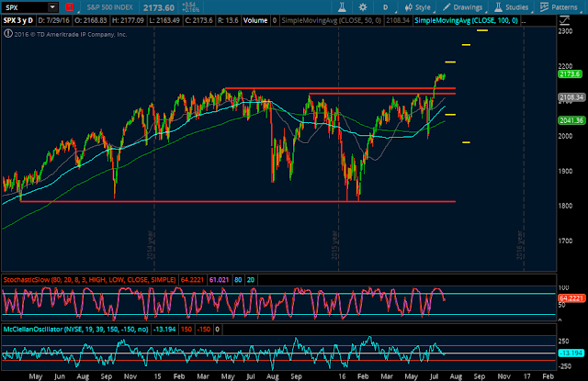Click the 1800 price axis label

pyautogui.click(x=566, y=206)
